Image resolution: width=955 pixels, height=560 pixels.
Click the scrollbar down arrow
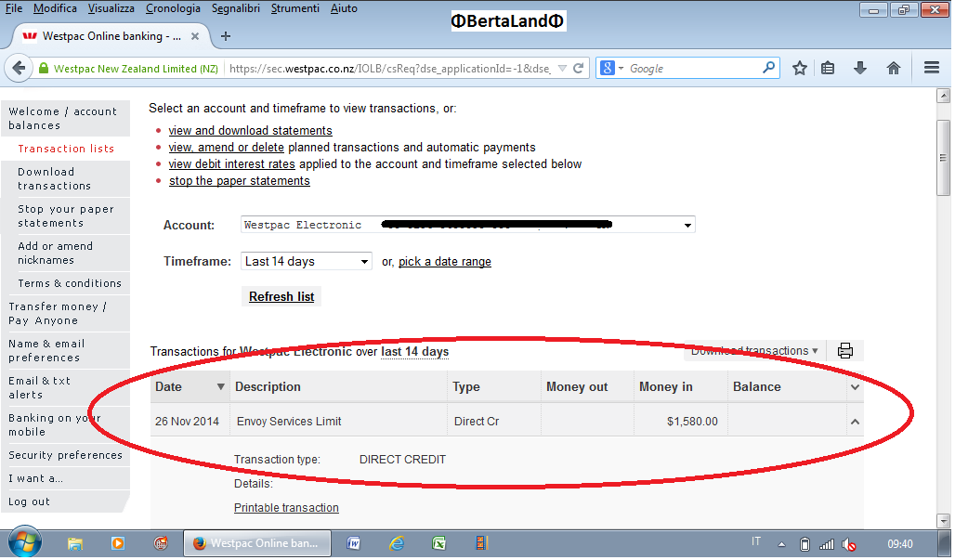tap(944, 521)
